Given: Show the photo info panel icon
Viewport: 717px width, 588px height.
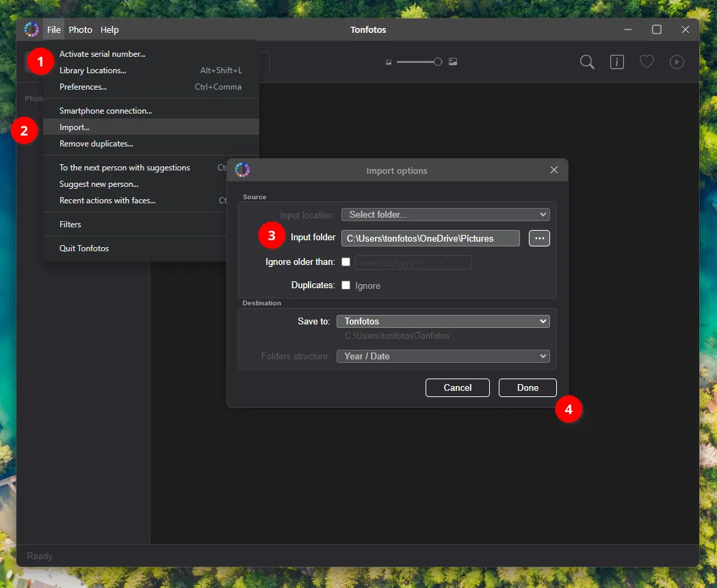Looking at the screenshot, I should pos(617,62).
